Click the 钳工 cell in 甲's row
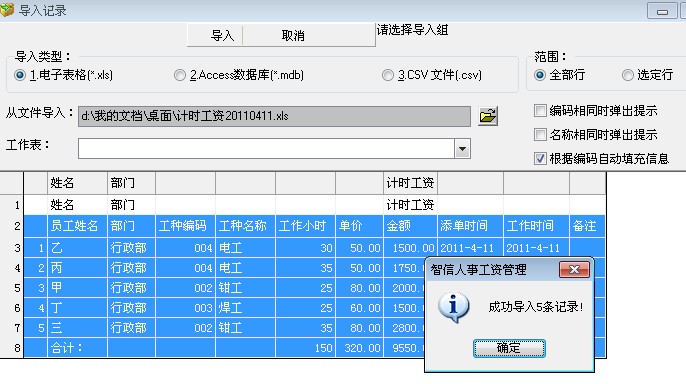Image resolution: width=686 pixels, height=384 pixels. pyautogui.click(x=245, y=288)
